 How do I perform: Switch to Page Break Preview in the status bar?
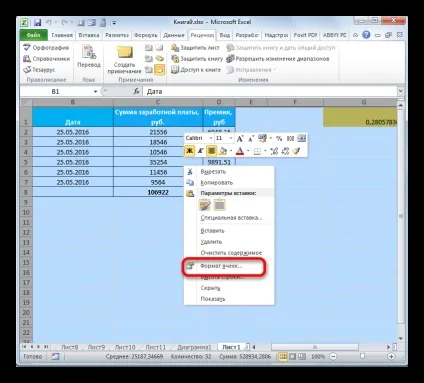[x=302, y=356]
